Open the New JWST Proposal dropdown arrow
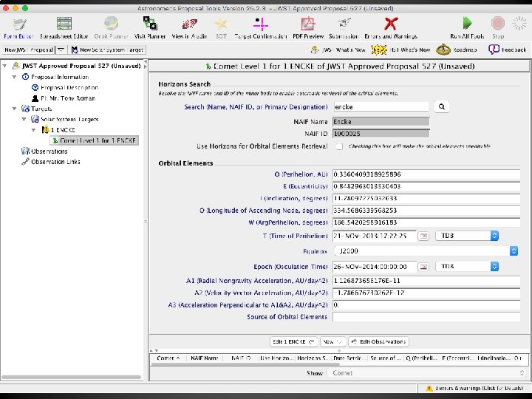Image resolution: width=532 pixels, height=399 pixels. pos(61,50)
